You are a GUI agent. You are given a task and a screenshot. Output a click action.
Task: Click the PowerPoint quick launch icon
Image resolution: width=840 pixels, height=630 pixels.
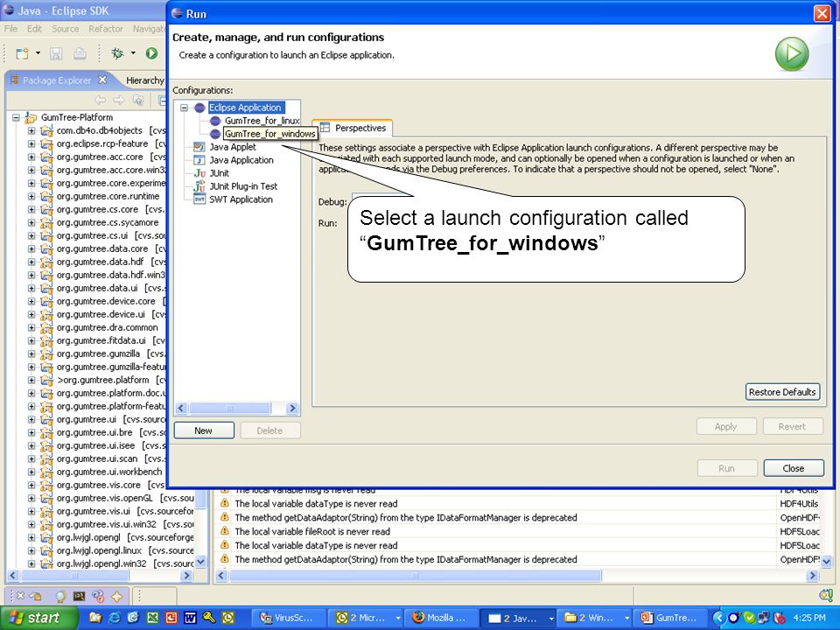(171, 618)
